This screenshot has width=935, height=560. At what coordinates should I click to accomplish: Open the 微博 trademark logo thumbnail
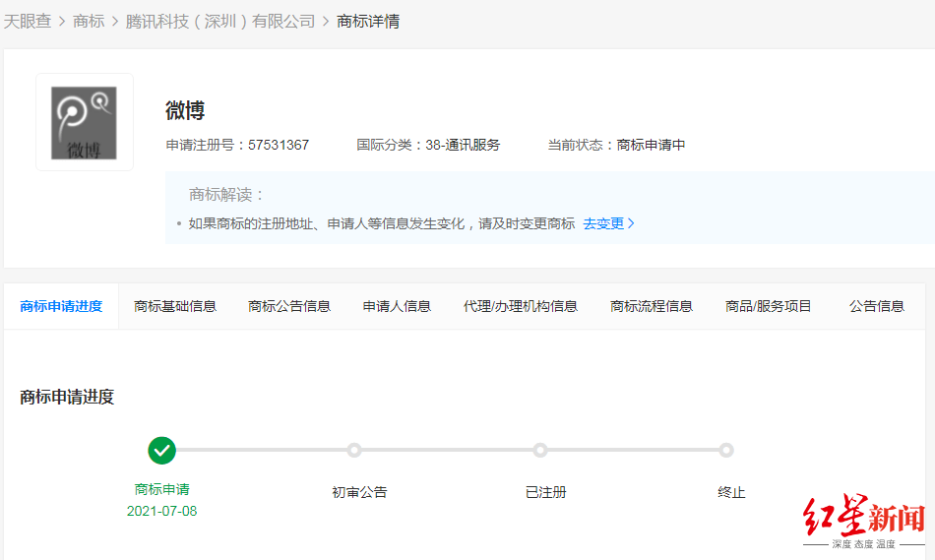click(84, 123)
